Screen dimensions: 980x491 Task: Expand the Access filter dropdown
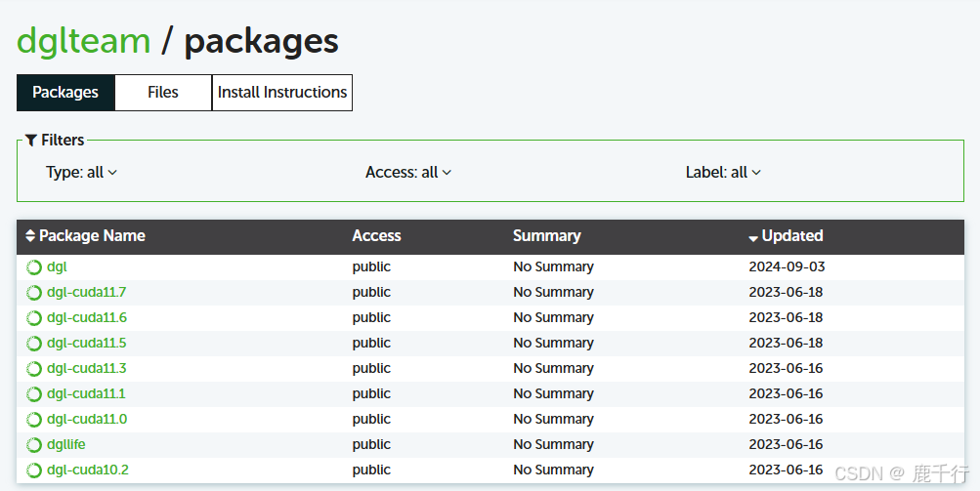point(408,173)
